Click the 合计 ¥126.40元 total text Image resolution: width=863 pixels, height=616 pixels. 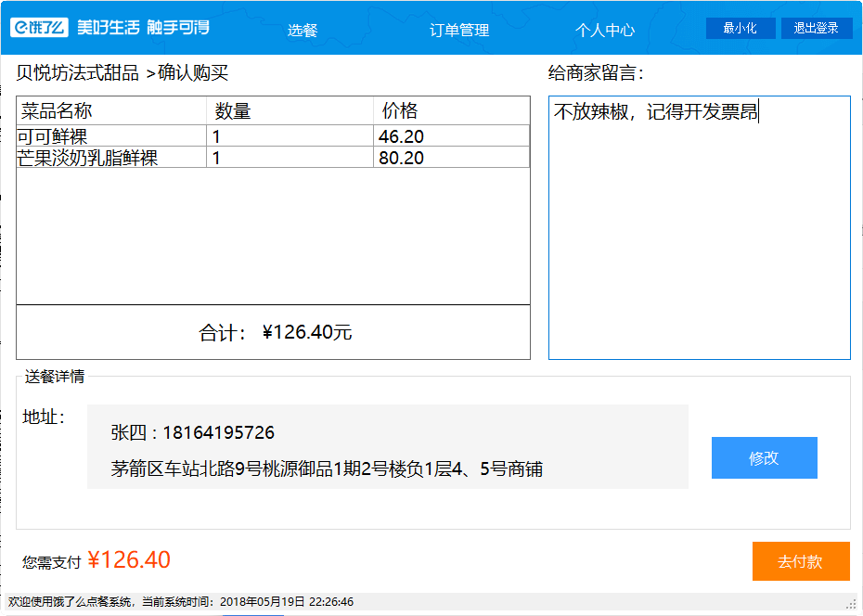276,332
